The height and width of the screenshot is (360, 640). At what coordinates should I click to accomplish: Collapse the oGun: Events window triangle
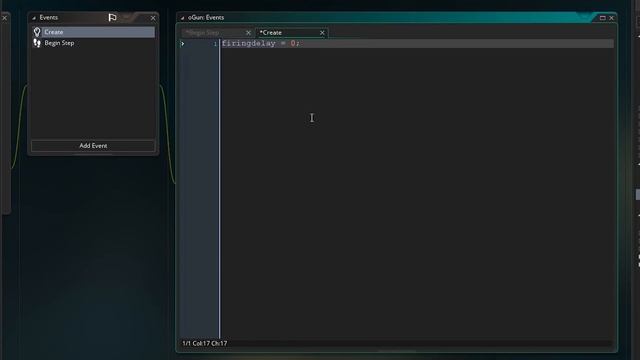click(182, 18)
